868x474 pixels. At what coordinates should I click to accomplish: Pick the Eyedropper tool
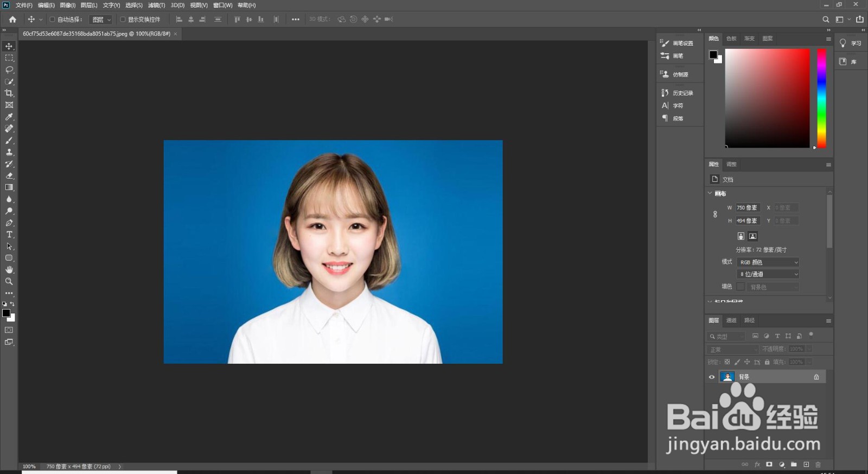pyautogui.click(x=9, y=117)
